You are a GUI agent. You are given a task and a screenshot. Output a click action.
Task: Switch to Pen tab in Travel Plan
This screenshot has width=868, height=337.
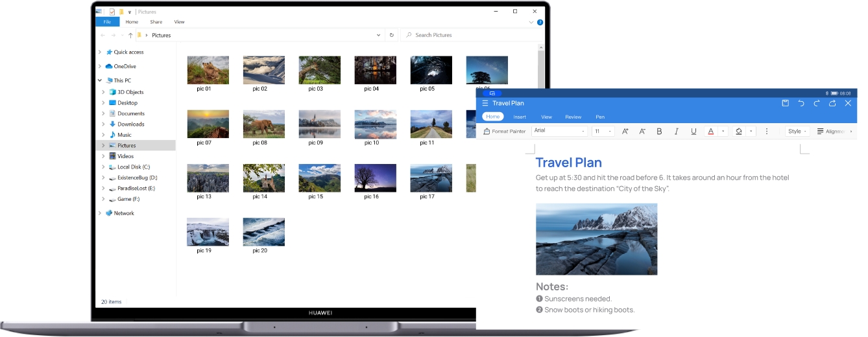600,117
